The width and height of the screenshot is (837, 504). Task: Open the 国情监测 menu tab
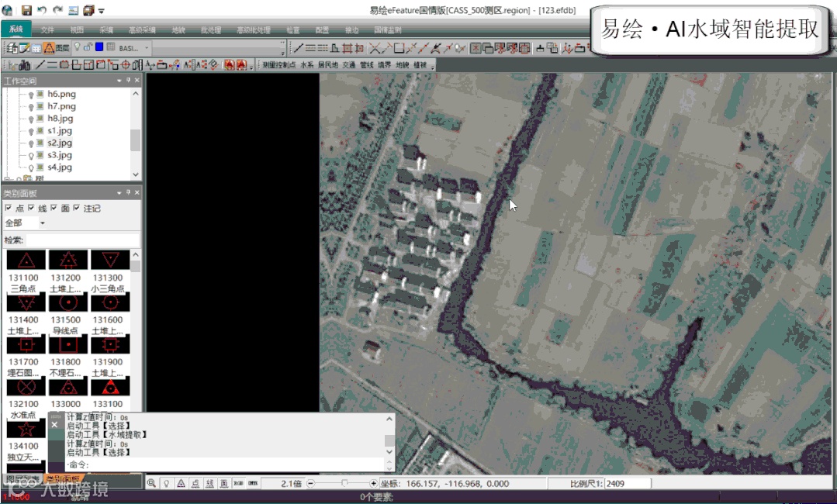[388, 30]
